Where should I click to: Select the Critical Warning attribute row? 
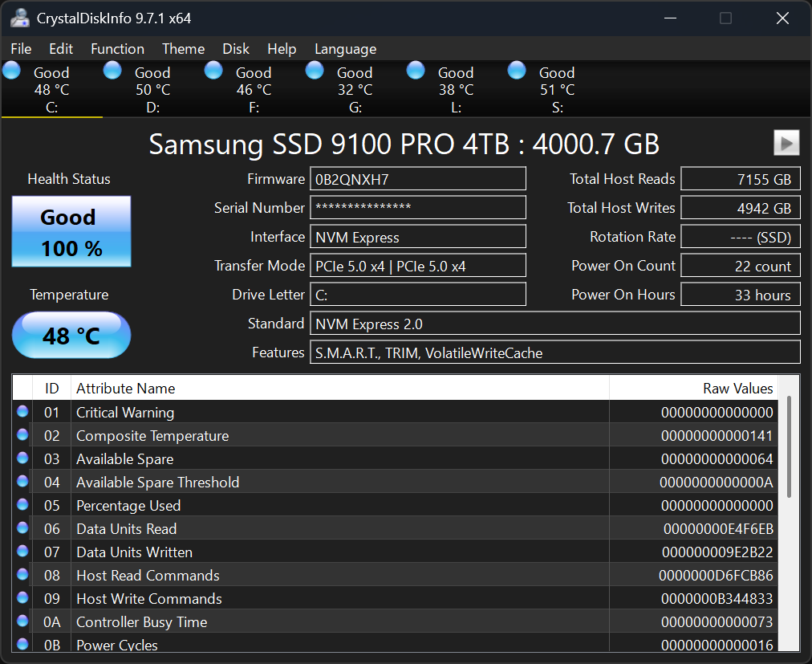pos(395,412)
